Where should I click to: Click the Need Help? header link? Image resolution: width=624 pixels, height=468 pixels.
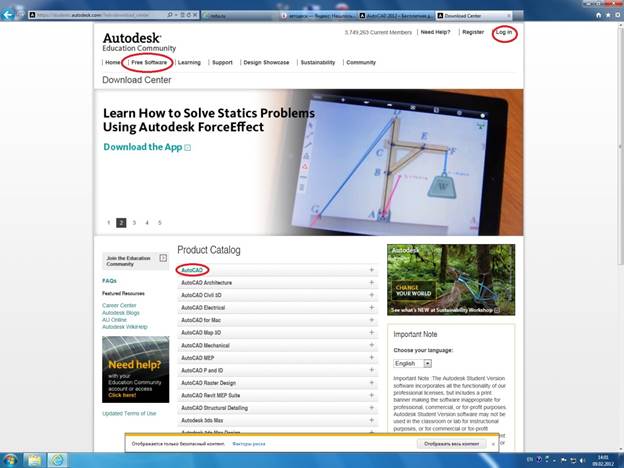point(435,32)
